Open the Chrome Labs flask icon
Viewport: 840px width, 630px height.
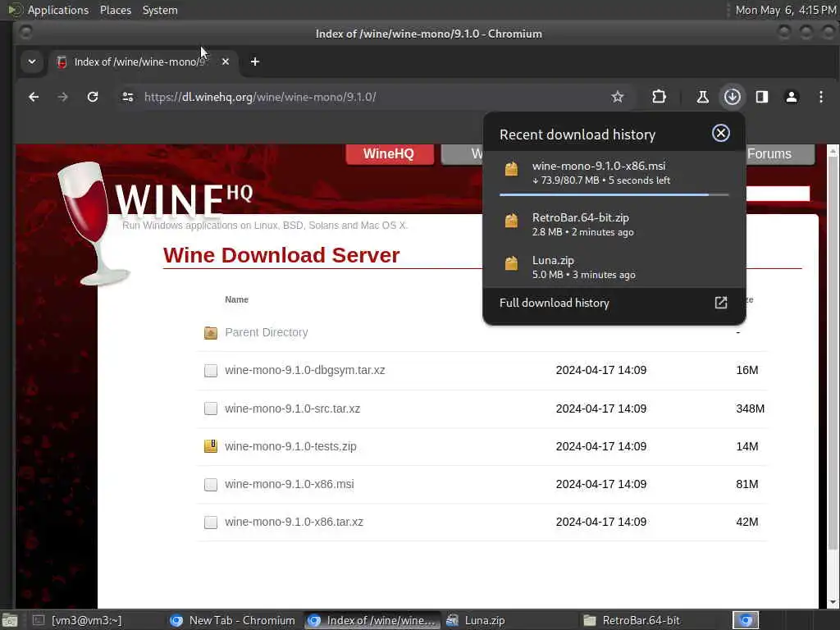click(x=702, y=97)
